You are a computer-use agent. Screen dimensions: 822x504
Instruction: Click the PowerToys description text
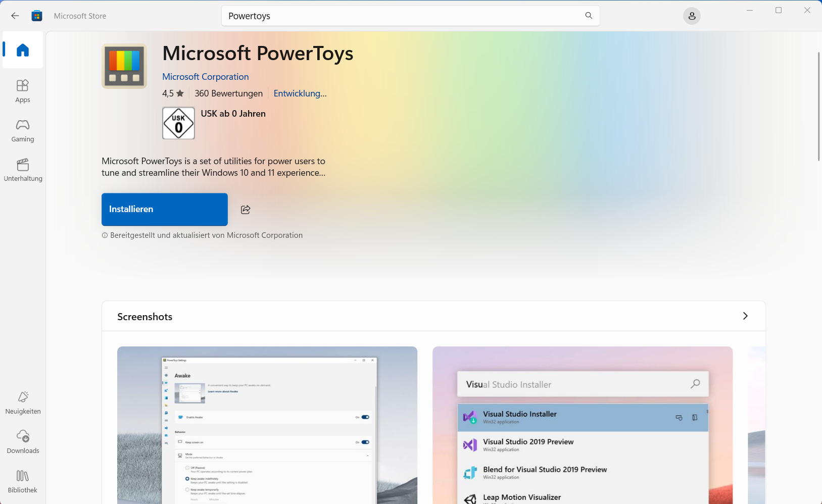[x=213, y=167]
